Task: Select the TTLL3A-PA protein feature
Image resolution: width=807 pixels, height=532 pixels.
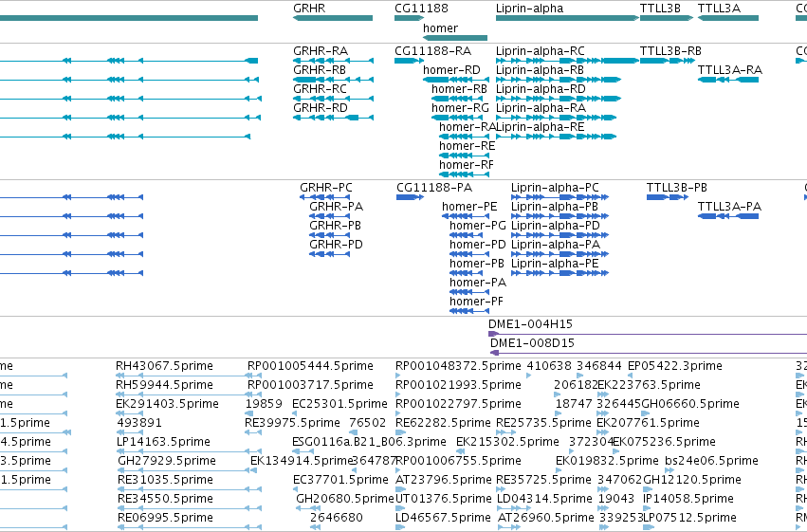Action: point(728,216)
